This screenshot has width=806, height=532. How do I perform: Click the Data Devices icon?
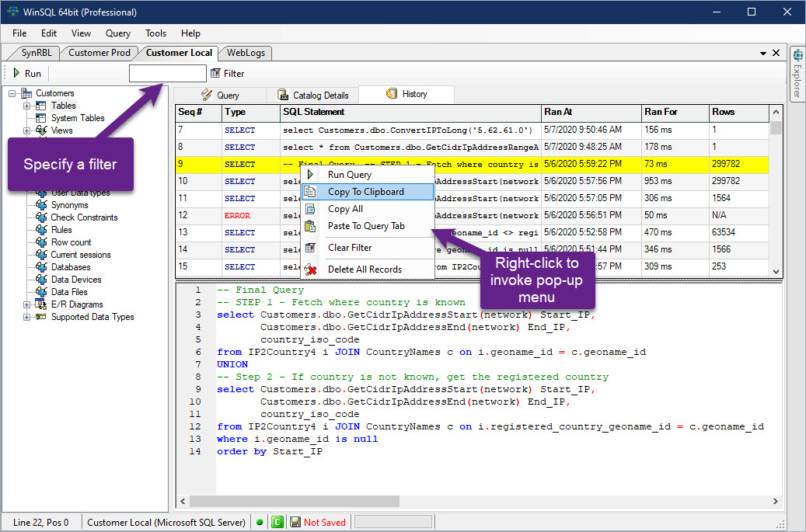coord(41,280)
